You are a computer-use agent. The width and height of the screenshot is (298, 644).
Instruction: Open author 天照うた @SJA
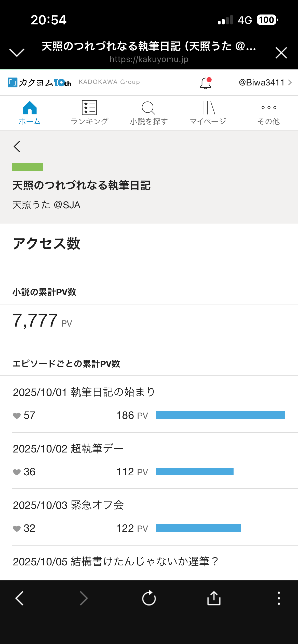click(46, 205)
